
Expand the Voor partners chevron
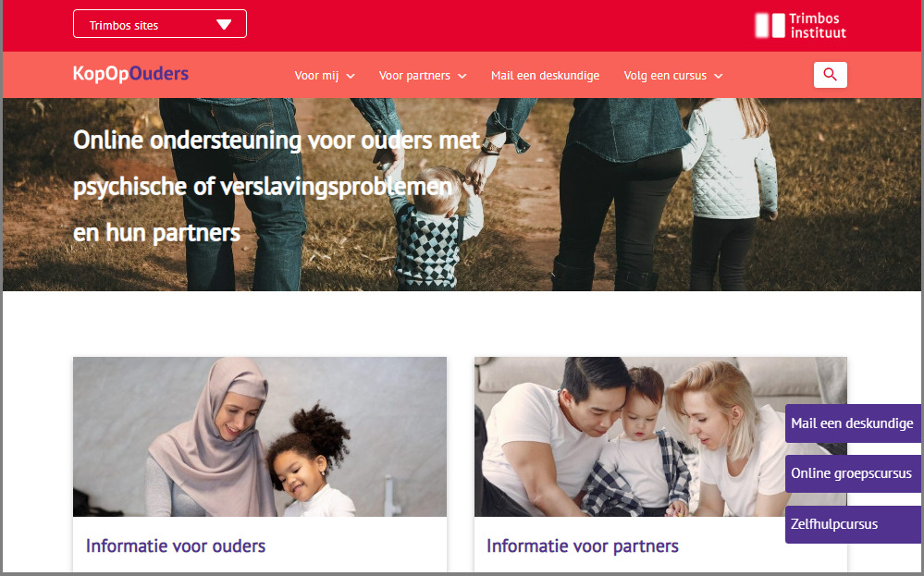click(462, 76)
